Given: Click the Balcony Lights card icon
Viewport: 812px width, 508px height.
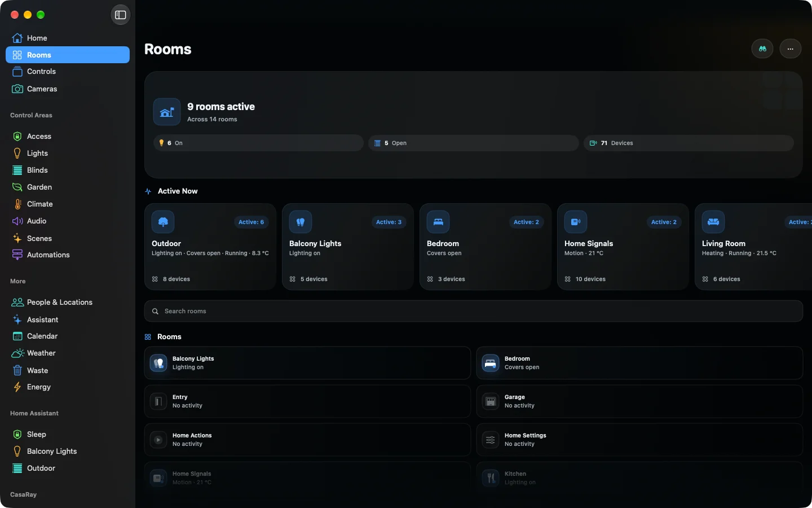Looking at the screenshot, I should [301, 222].
